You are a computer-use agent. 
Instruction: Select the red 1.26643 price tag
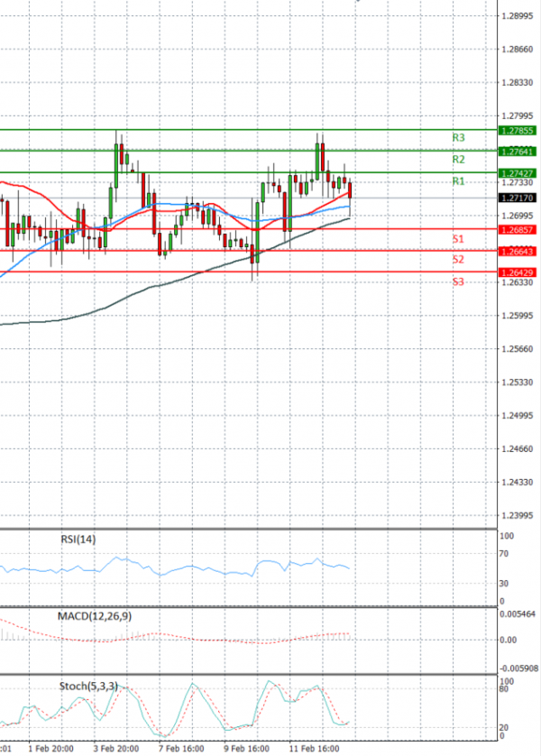(518, 252)
